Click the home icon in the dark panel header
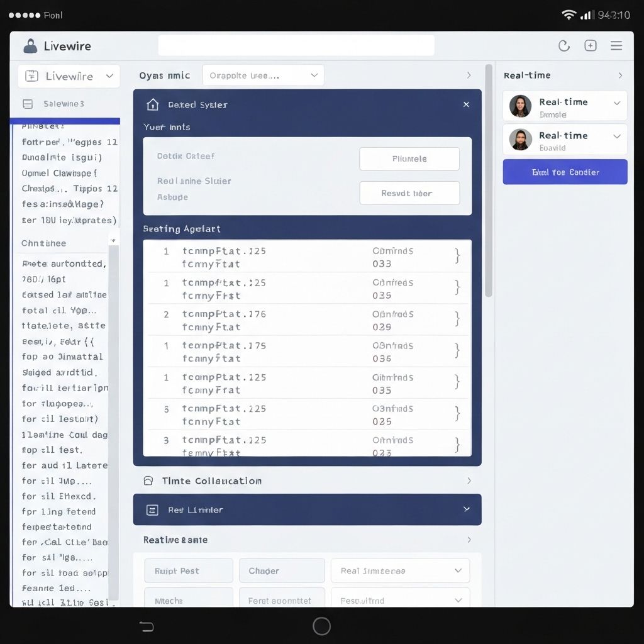 (x=152, y=104)
